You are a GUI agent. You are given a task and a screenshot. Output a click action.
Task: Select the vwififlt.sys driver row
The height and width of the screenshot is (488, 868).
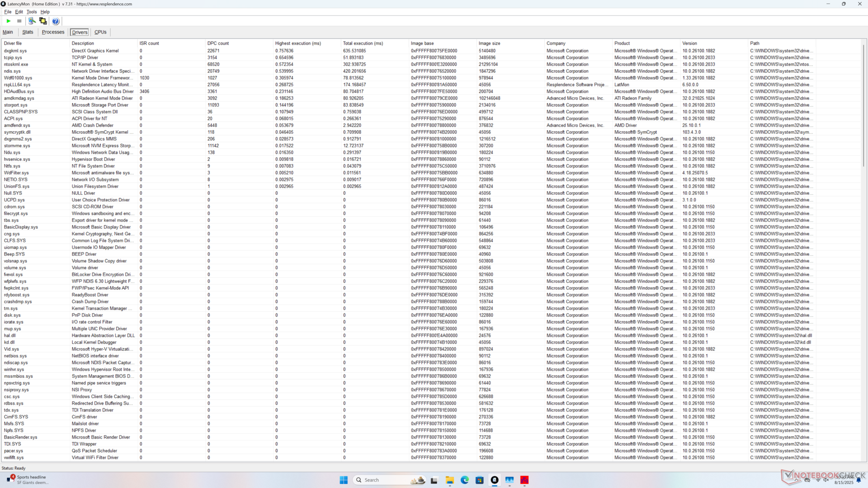click(x=409, y=457)
